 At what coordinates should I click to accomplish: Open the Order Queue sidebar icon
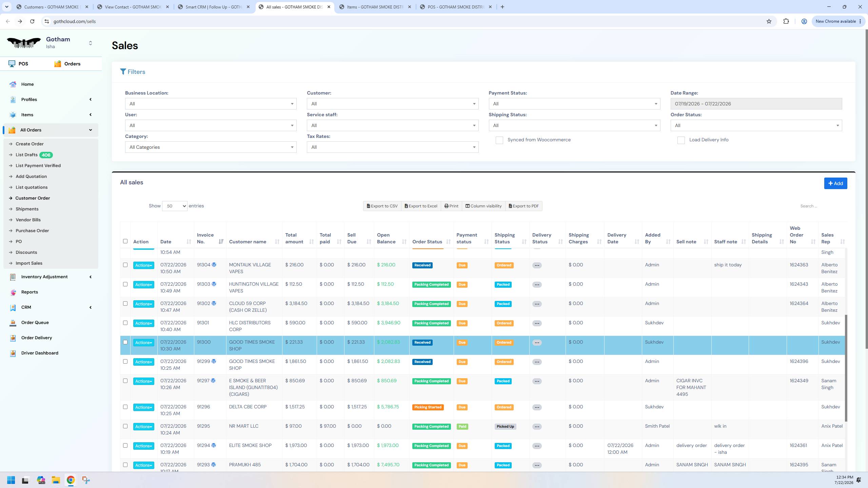point(13,323)
